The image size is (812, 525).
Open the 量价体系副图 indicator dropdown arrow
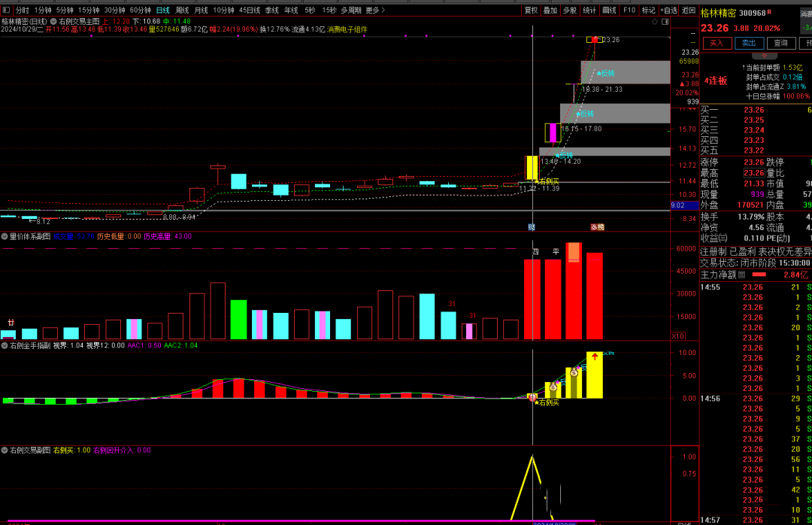[5, 236]
